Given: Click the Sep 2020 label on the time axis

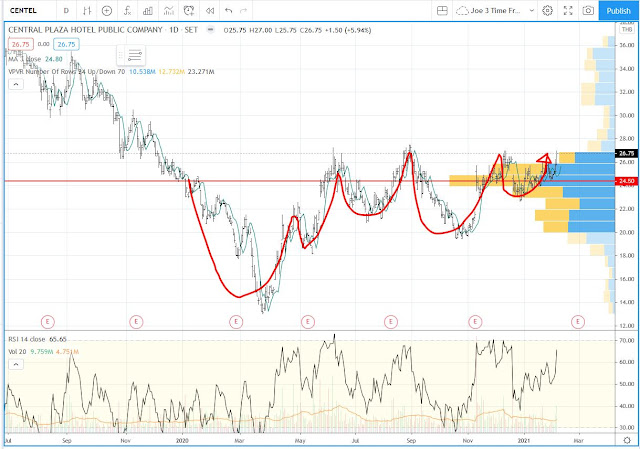Looking at the screenshot, I should click(x=411, y=440).
